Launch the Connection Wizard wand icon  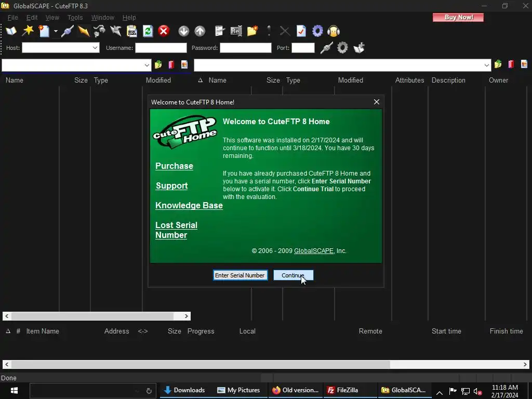pos(28,31)
